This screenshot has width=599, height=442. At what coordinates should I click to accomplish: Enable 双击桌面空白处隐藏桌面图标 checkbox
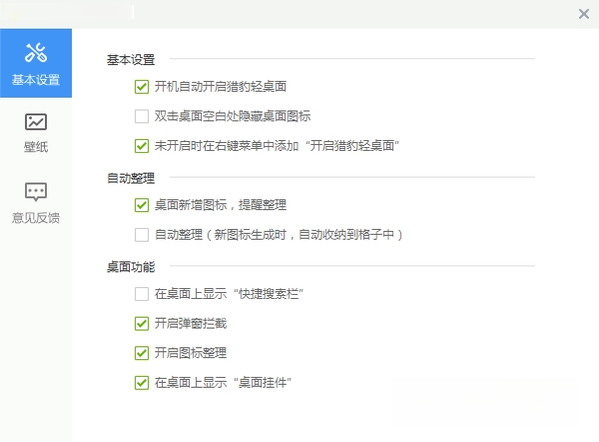142,116
